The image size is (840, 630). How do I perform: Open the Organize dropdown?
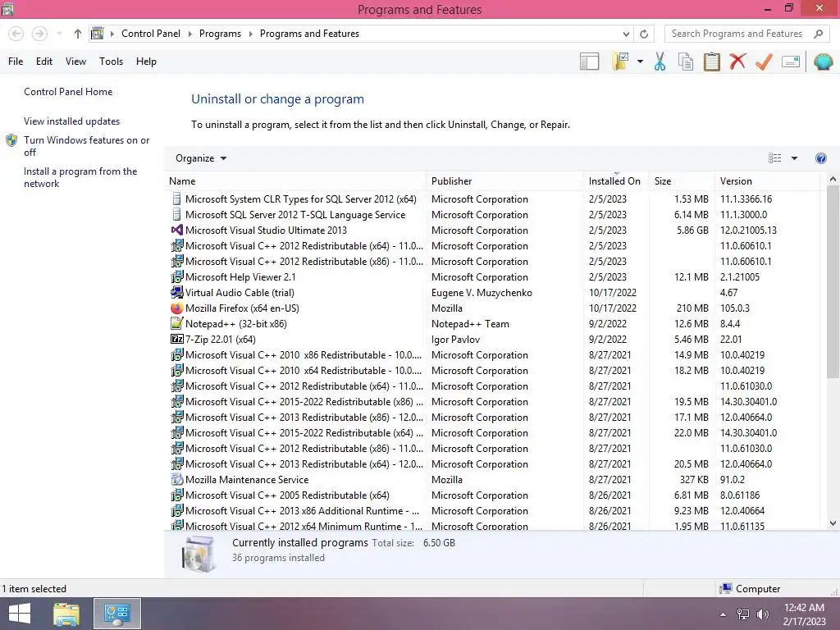coord(201,158)
